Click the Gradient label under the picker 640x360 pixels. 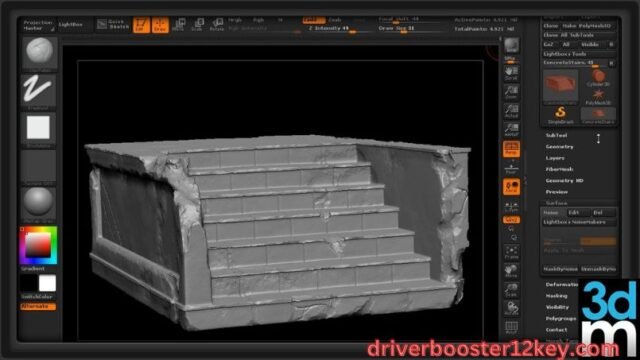pyautogui.click(x=33, y=269)
